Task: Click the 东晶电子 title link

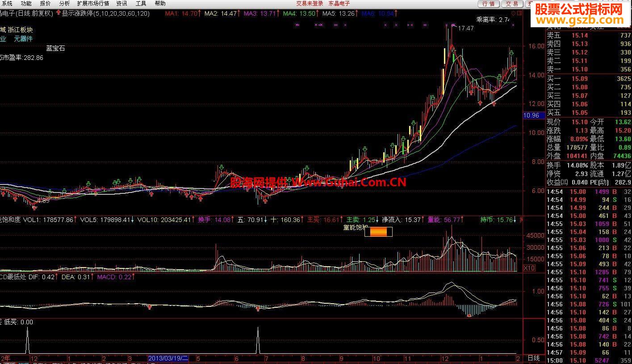Action: 339,4
